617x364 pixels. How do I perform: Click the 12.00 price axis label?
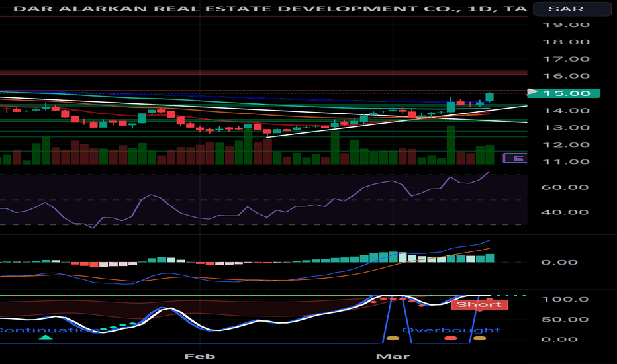[566, 144]
